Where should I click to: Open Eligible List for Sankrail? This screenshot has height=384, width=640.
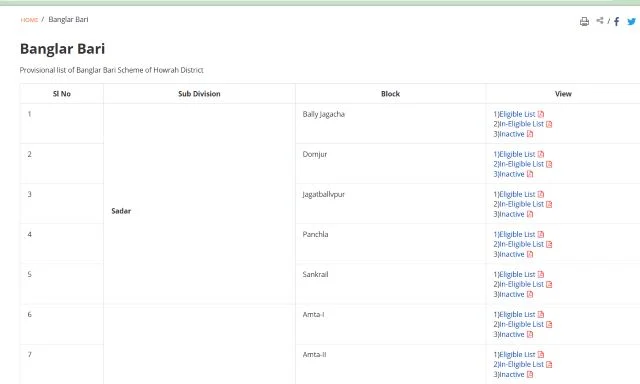[x=517, y=274]
